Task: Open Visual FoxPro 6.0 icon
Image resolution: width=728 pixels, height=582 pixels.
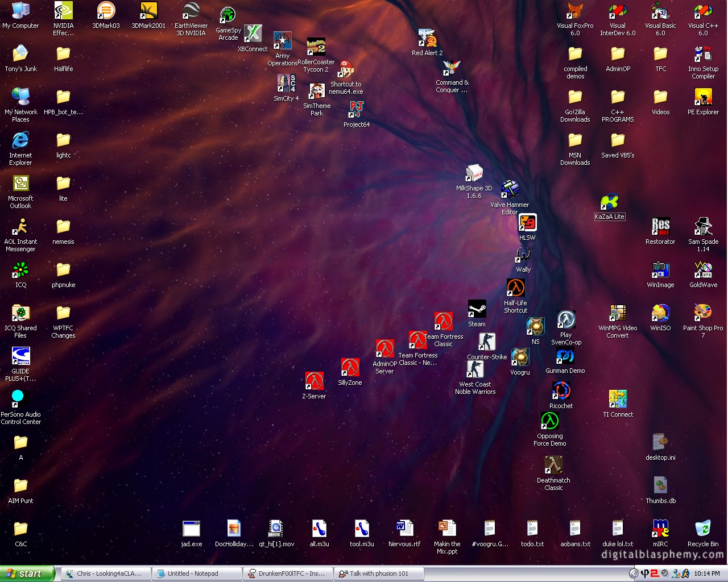Action: point(575,19)
